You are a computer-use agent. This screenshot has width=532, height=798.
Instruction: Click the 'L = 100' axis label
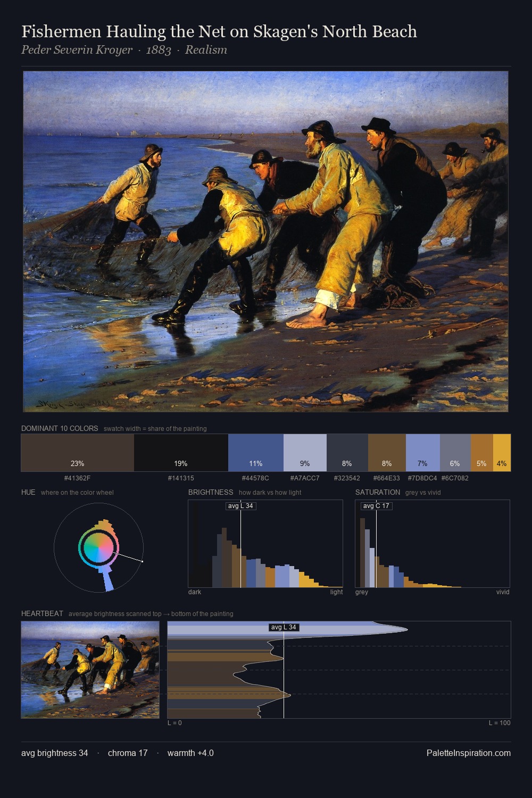500,723
